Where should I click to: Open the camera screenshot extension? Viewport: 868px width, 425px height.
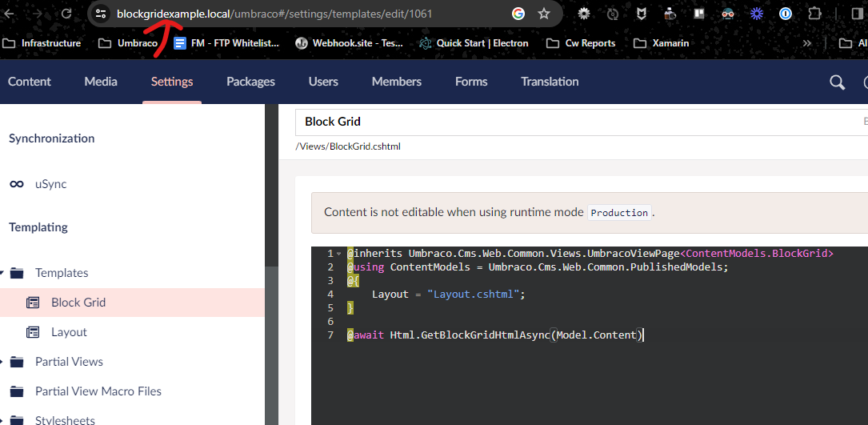coord(670,14)
